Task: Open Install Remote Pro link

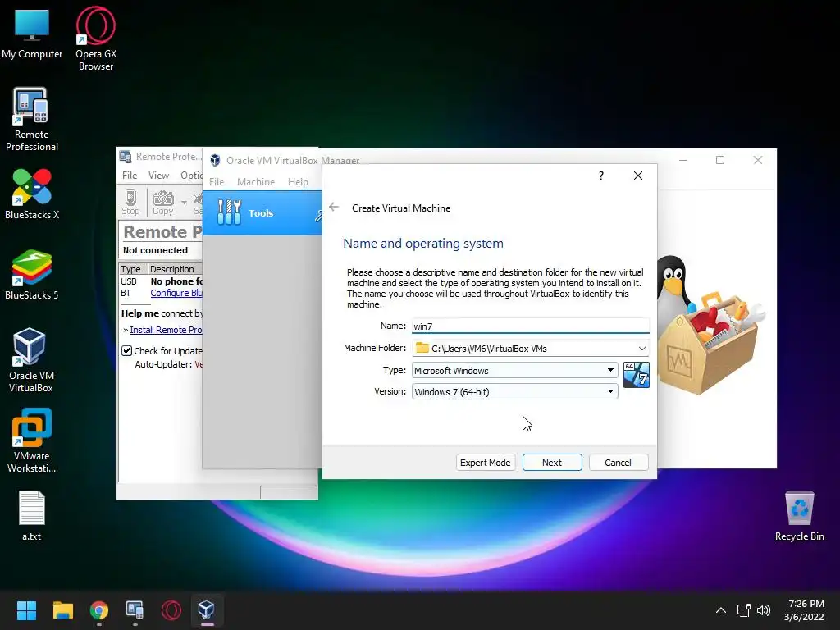Action: coord(166,330)
